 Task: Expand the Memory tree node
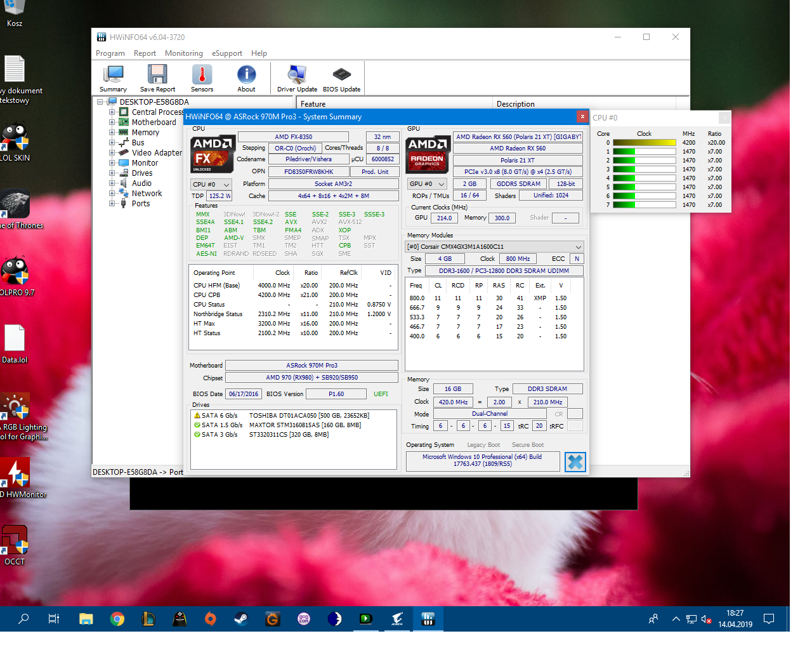[x=112, y=132]
